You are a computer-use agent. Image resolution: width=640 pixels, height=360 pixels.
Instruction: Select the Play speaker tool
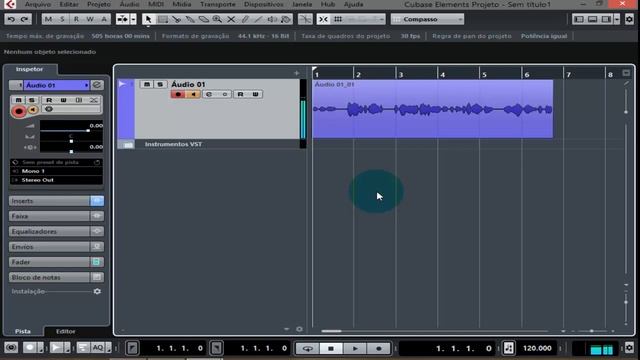[x=272, y=19]
